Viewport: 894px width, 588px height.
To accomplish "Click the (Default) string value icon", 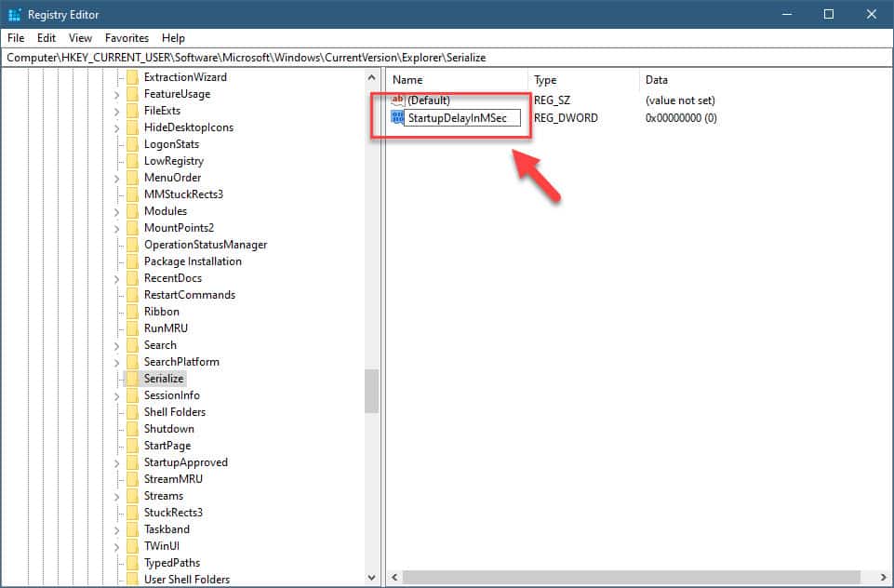I will coord(397,100).
